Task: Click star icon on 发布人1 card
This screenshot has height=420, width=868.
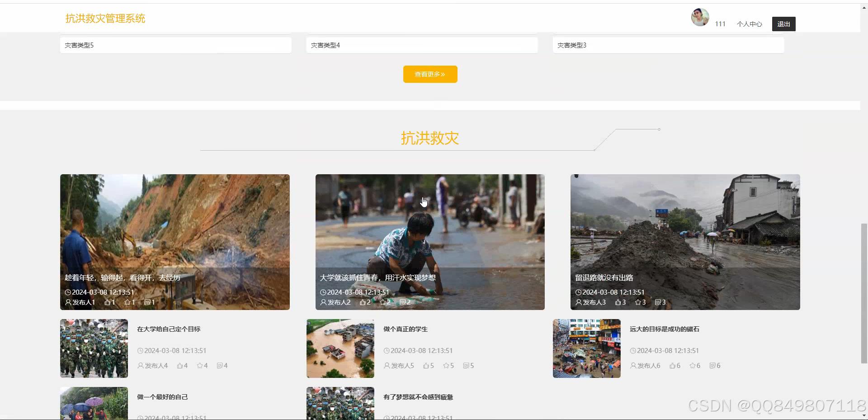Action: (x=127, y=302)
